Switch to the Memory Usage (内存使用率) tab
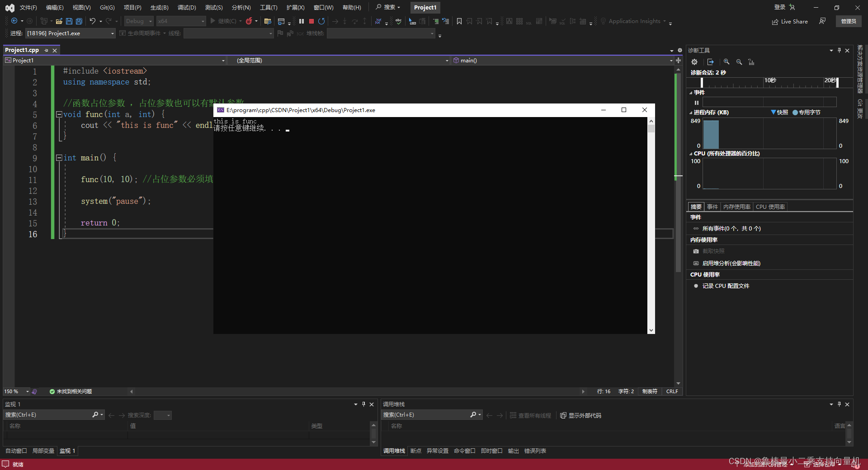The height and width of the screenshot is (470, 868). click(x=736, y=207)
